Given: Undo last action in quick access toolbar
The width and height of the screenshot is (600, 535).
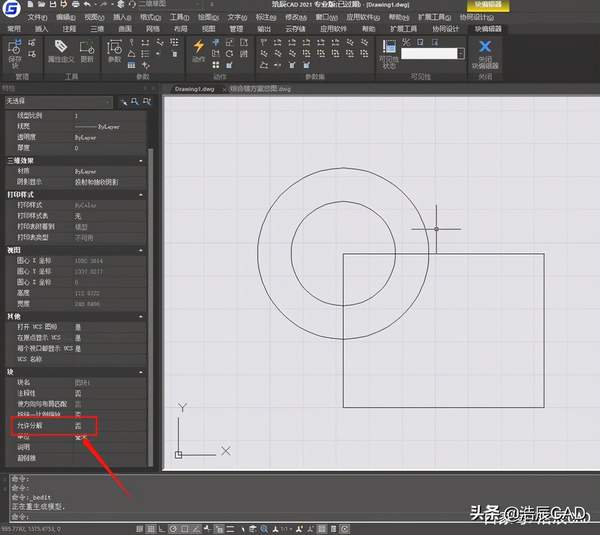Looking at the screenshot, I should 87,5.
